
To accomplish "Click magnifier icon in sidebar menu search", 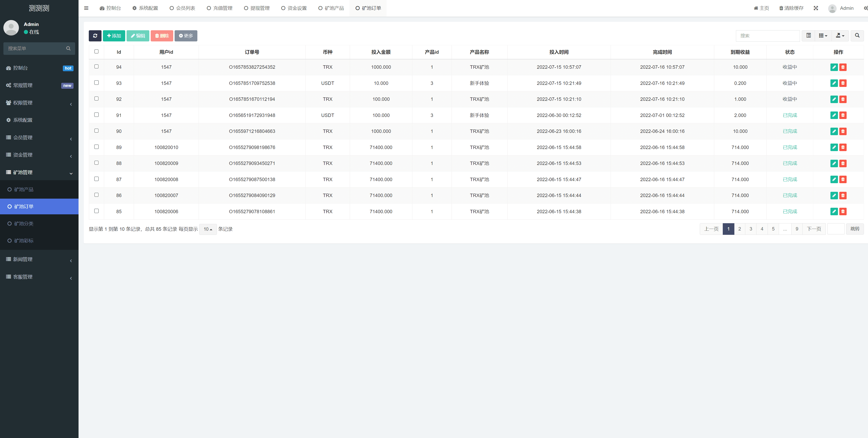I will 68,48.
